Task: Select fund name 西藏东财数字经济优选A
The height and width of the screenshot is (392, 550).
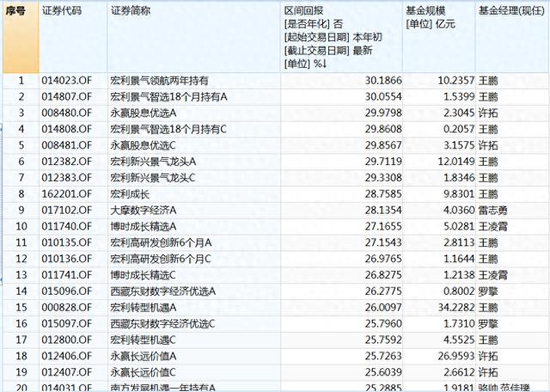Action: [x=162, y=291]
